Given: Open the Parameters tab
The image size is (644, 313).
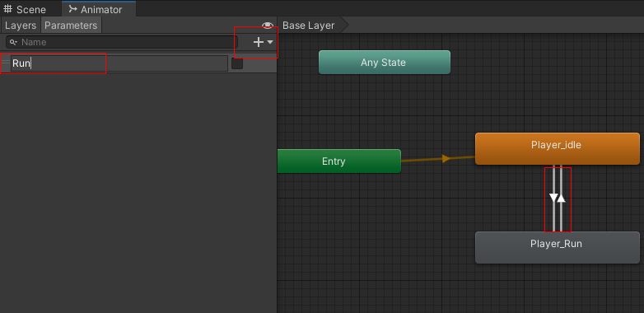Looking at the screenshot, I should 71,26.
